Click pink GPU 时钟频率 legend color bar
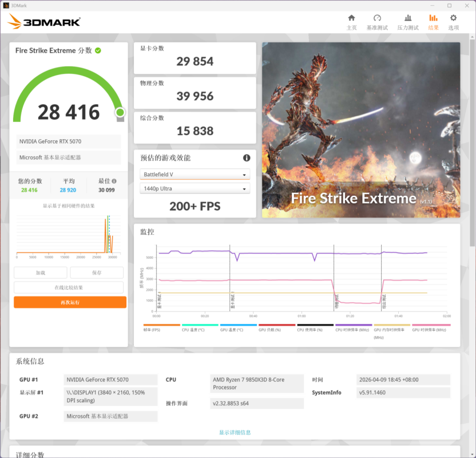 pyautogui.click(x=431, y=325)
